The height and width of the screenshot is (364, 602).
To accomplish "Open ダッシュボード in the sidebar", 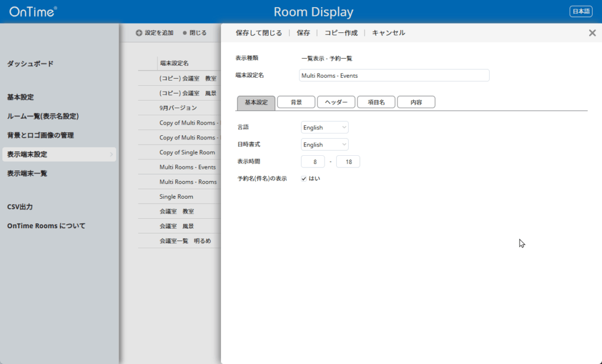I will [x=30, y=64].
